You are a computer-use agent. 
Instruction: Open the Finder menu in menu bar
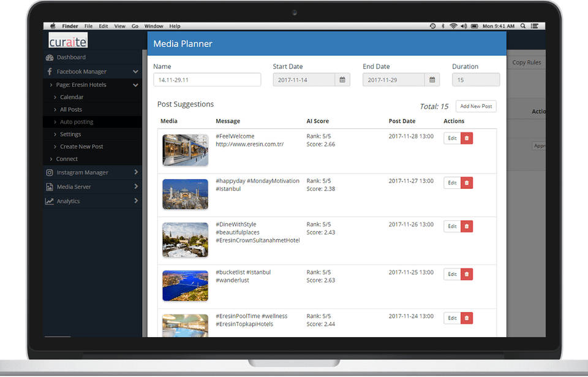coord(70,26)
